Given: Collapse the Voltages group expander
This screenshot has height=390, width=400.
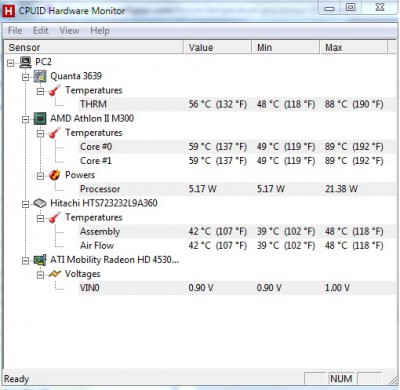Looking at the screenshot, I should (40, 275).
